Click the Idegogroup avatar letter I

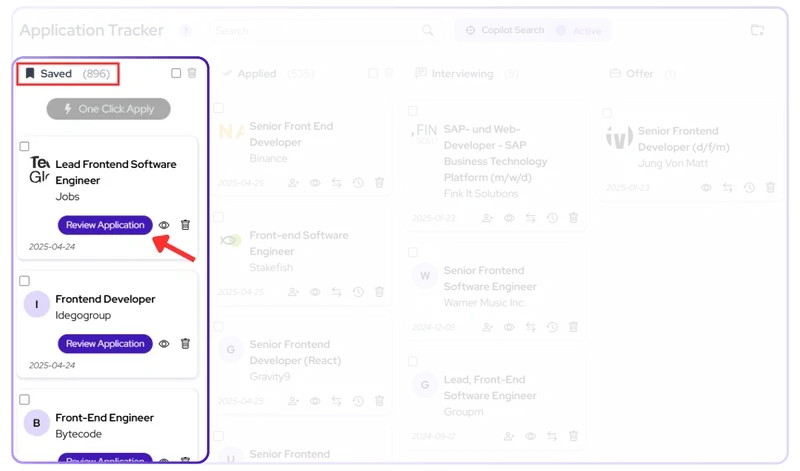coord(37,305)
